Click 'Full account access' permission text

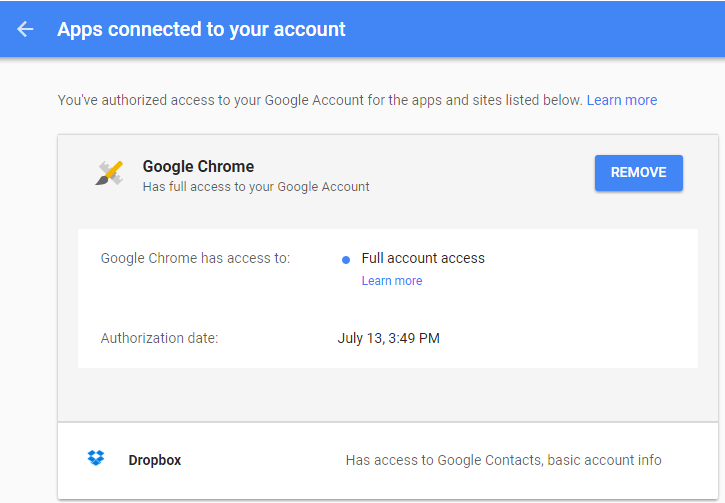coord(423,258)
